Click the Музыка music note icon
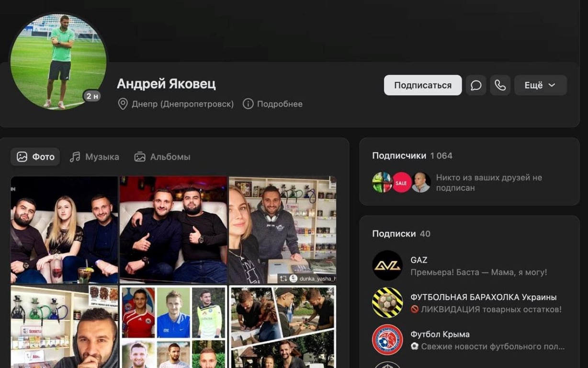588x368 pixels. point(74,156)
